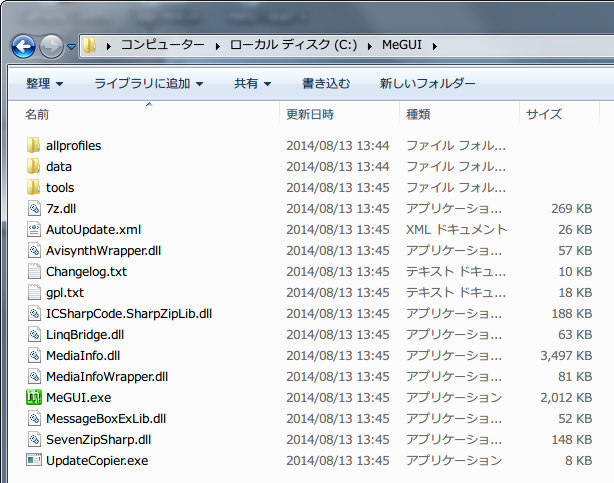This screenshot has width=614, height=483.
Task: Click the tools folder name
Action: pos(60,188)
